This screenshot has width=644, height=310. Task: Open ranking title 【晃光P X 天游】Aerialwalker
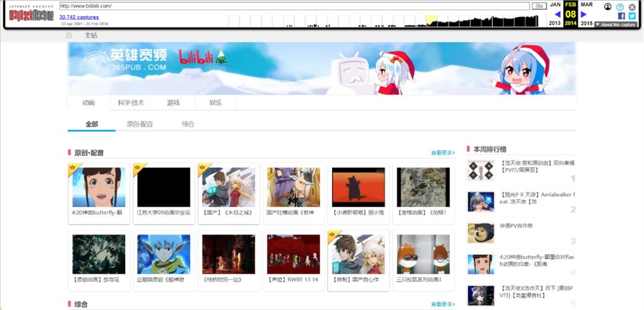tap(537, 198)
